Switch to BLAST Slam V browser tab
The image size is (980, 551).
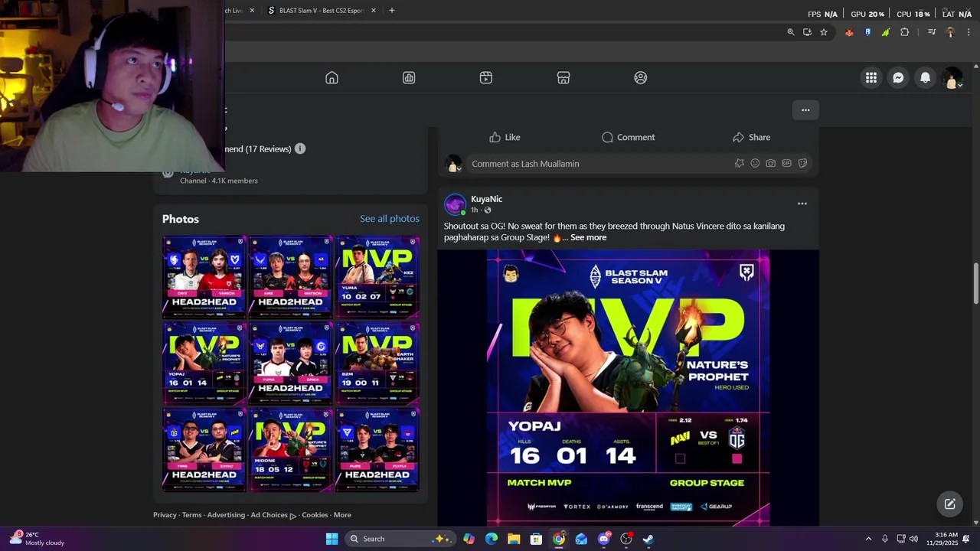pyautogui.click(x=321, y=11)
